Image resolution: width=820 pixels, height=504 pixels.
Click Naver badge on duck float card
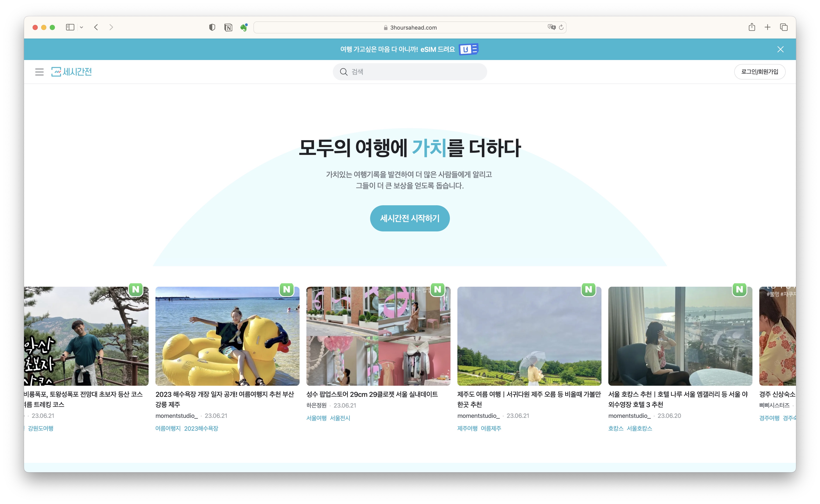click(x=287, y=289)
